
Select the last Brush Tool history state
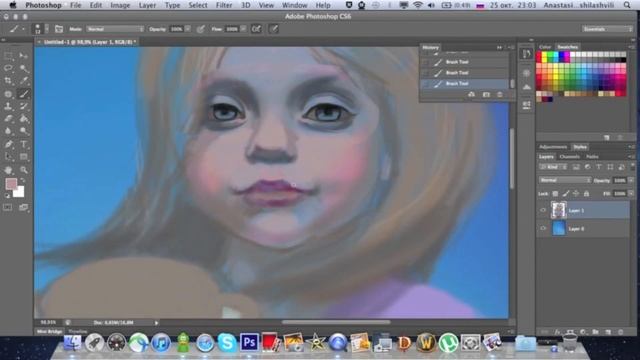[x=465, y=83]
